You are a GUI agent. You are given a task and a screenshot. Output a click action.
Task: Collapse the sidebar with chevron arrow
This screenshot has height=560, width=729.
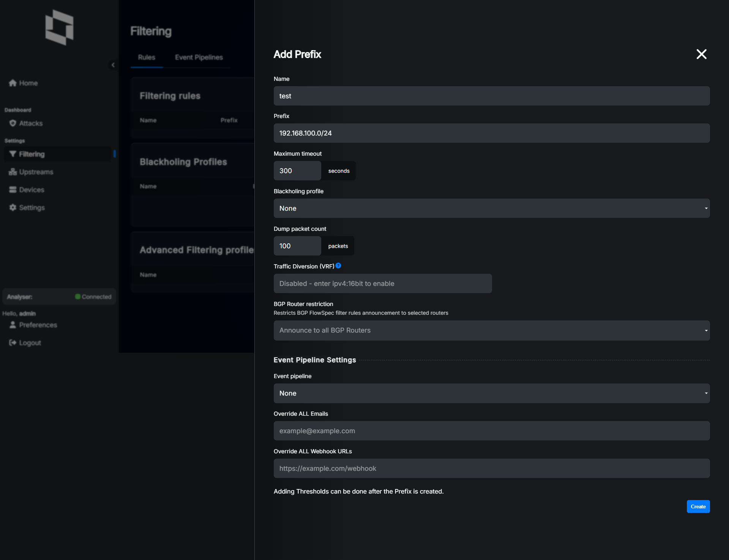pyautogui.click(x=113, y=65)
